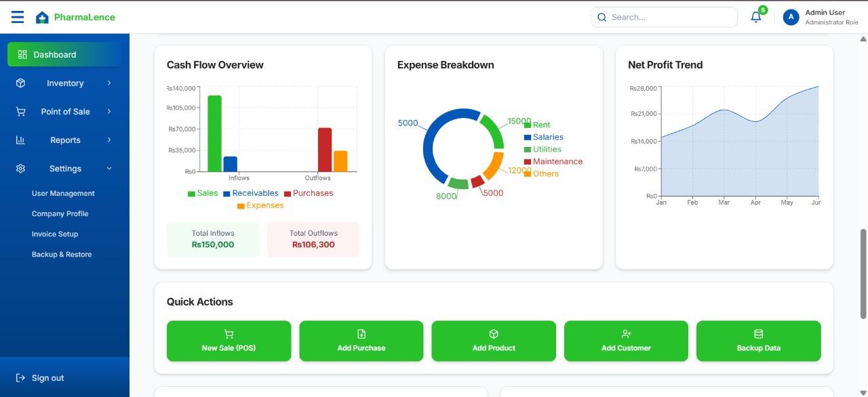Toggle the Receivables legend item
The height and width of the screenshot is (397, 868).
(x=250, y=194)
